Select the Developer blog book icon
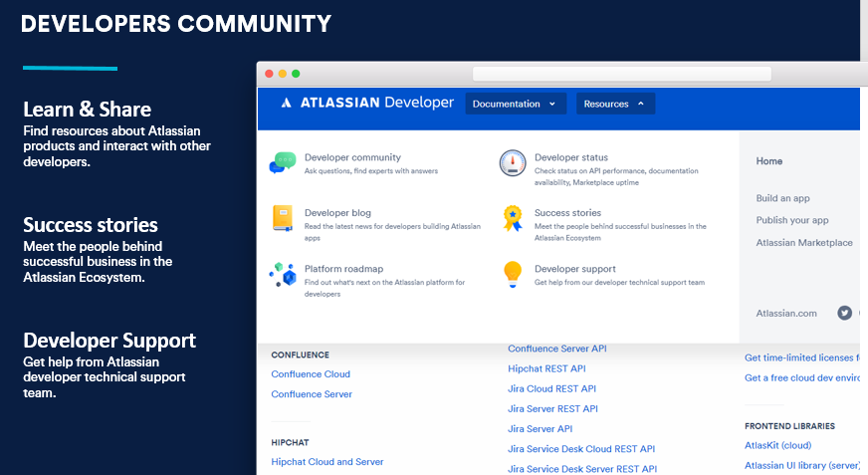Viewport: 868px width, 475px height. [x=283, y=218]
